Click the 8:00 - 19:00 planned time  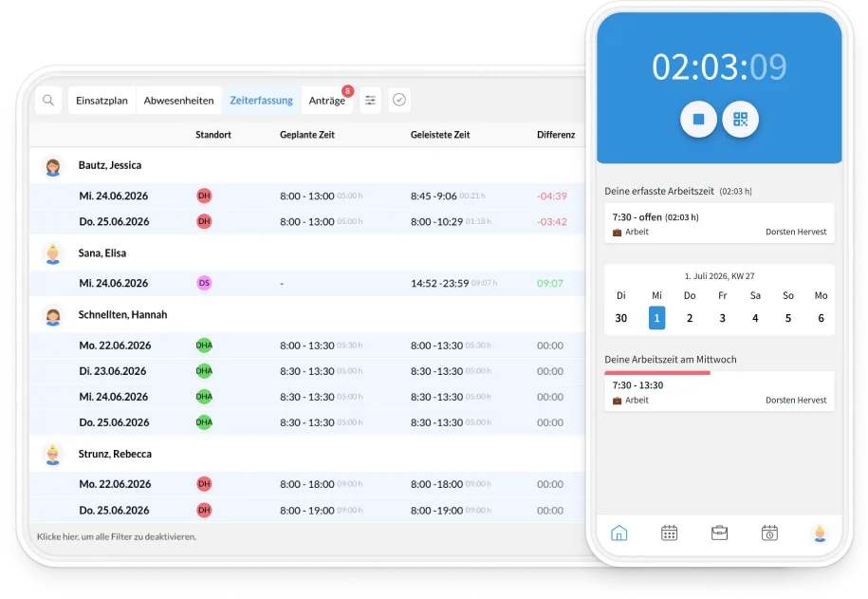click(306, 511)
